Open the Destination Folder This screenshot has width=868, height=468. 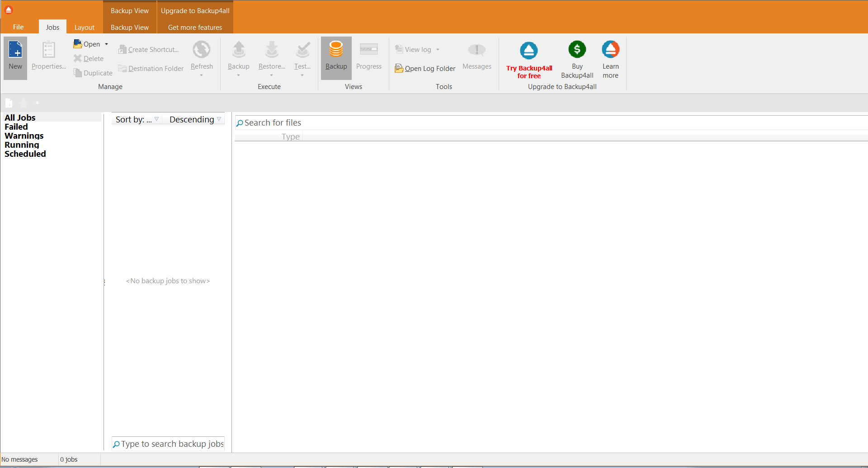coord(151,68)
